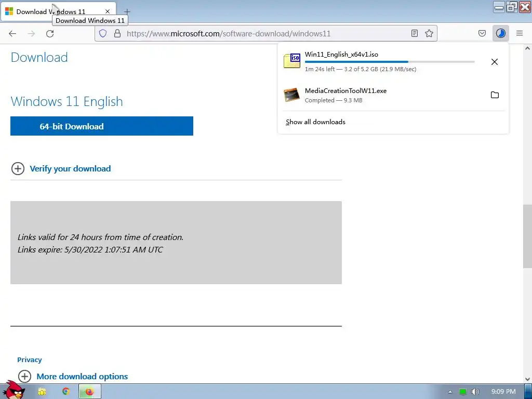
Task: Open the volume speaker tray icon
Action: pyautogui.click(x=475, y=392)
